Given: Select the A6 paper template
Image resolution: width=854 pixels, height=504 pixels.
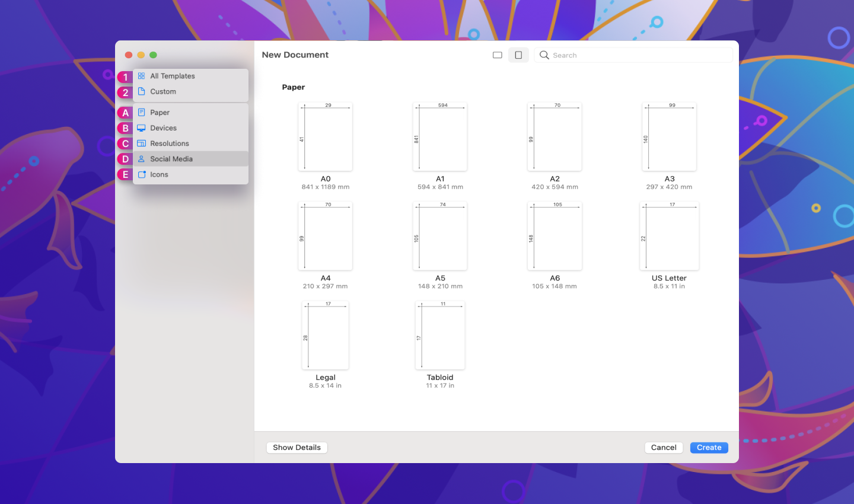Looking at the screenshot, I should click(x=555, y=245).
